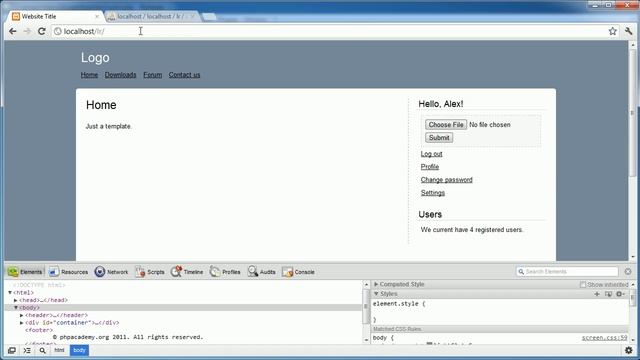Open the Contact us link
This screenshot has width=640, height=360.
[x=184, y=75]
